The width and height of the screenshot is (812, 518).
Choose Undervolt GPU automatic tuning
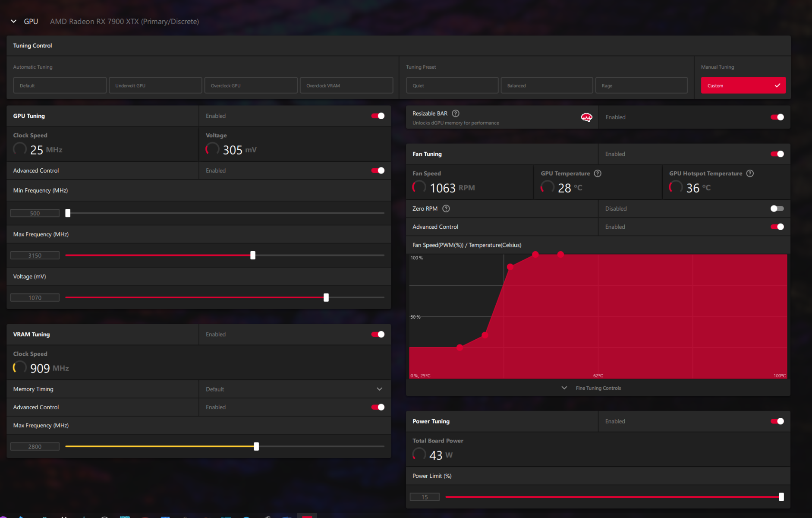pos(155,85)
